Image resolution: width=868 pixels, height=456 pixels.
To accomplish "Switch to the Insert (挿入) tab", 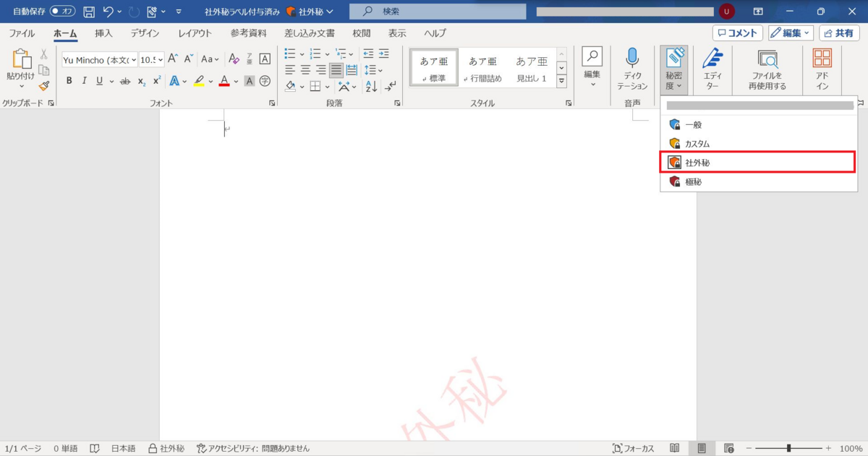I will click(x=103, y=33).
